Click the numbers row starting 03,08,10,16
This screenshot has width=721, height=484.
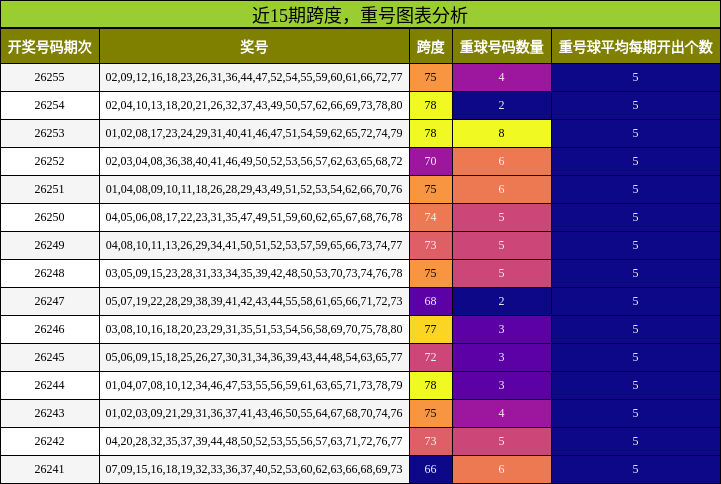coord(254,330)
